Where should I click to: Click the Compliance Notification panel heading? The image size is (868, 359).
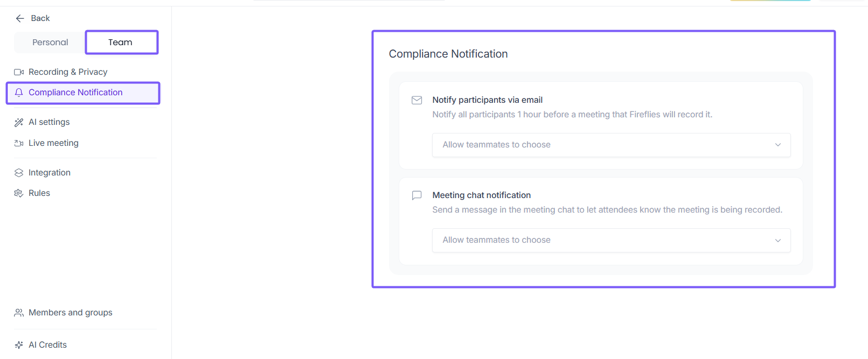click(448, 54)
